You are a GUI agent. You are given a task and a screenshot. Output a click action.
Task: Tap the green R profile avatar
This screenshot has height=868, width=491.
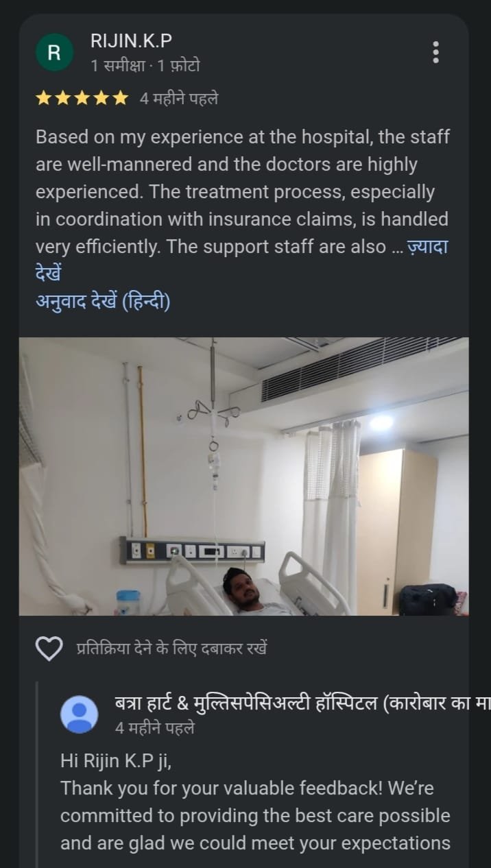55,52
